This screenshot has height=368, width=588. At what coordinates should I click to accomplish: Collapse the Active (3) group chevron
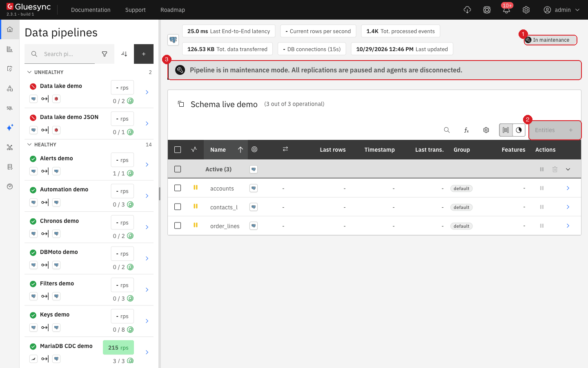pos(568,169)
